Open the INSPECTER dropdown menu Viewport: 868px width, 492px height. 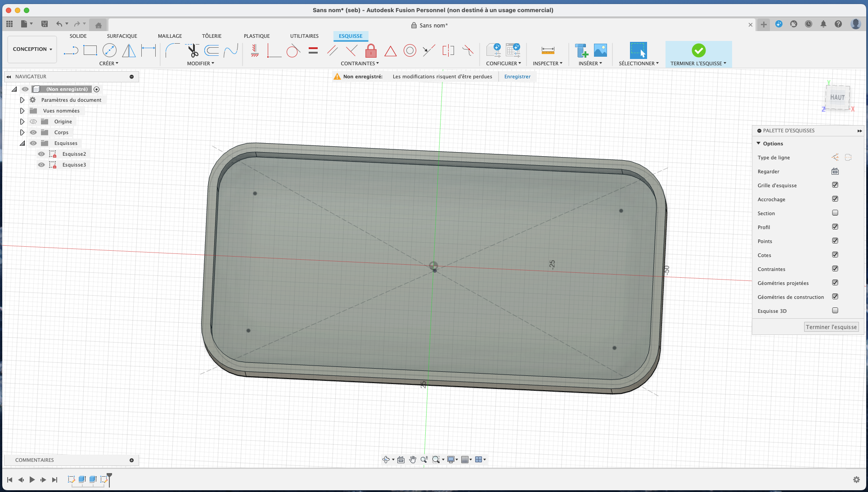548,63
